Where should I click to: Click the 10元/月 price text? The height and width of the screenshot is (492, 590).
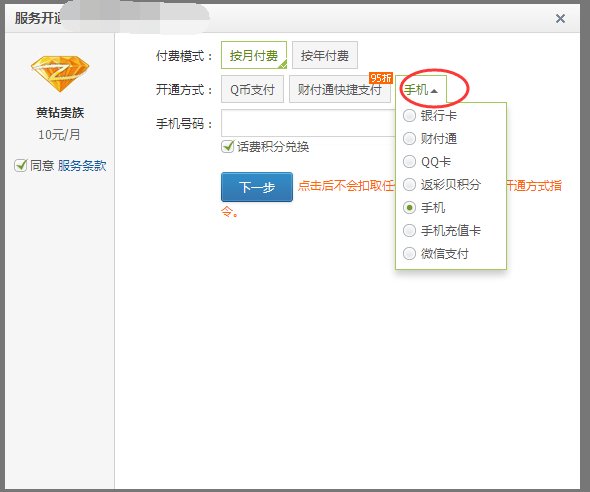[x=59, y=134]
